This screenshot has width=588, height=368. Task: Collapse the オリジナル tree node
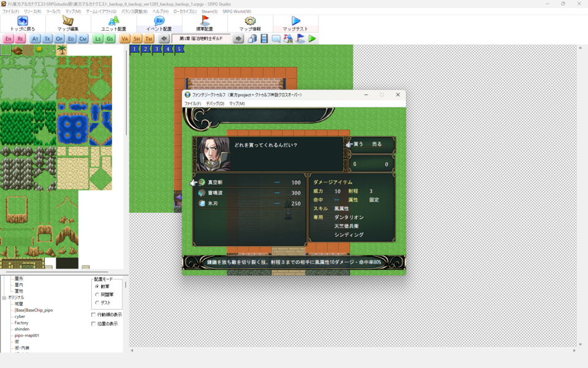pos(4,297)
